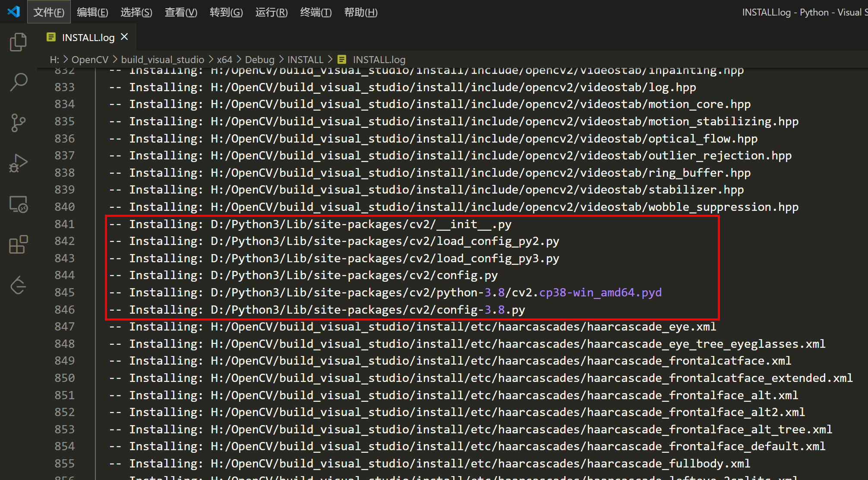This screenshot has width=868, height=480.
Task: Click line number 846 in gutter
Action: pyautogui.click(x=64, y=310)
